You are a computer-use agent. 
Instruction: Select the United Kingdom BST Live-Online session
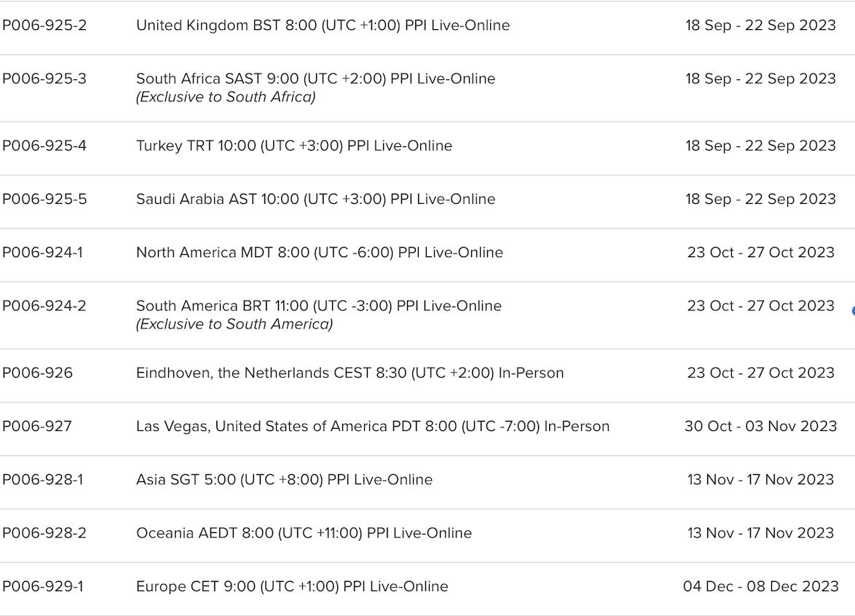pos(323,25)
